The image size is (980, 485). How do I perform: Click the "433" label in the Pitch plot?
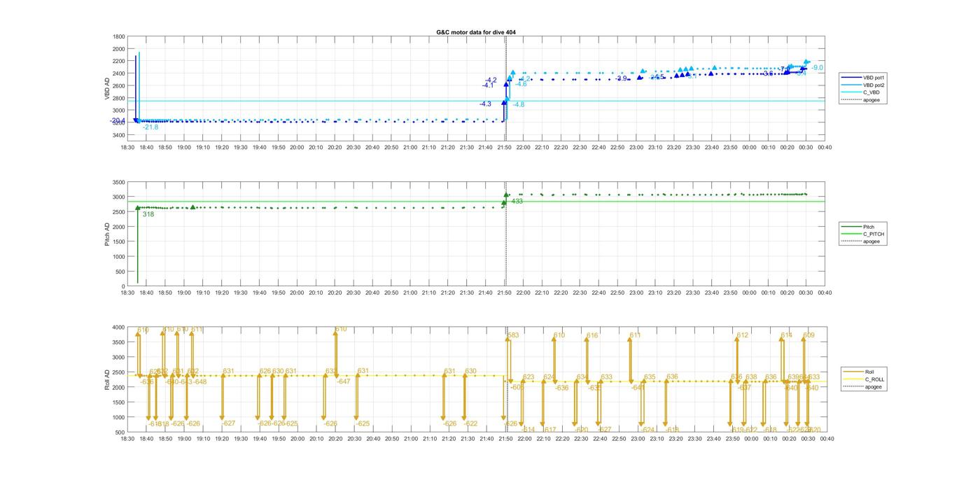(x=517, y=202)
